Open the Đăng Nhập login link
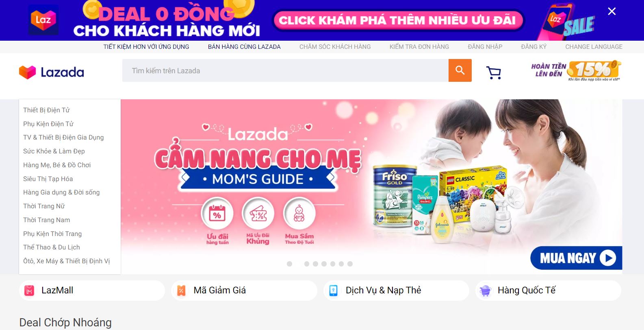Screen dimensions: 644x330 tap(485, 47)
